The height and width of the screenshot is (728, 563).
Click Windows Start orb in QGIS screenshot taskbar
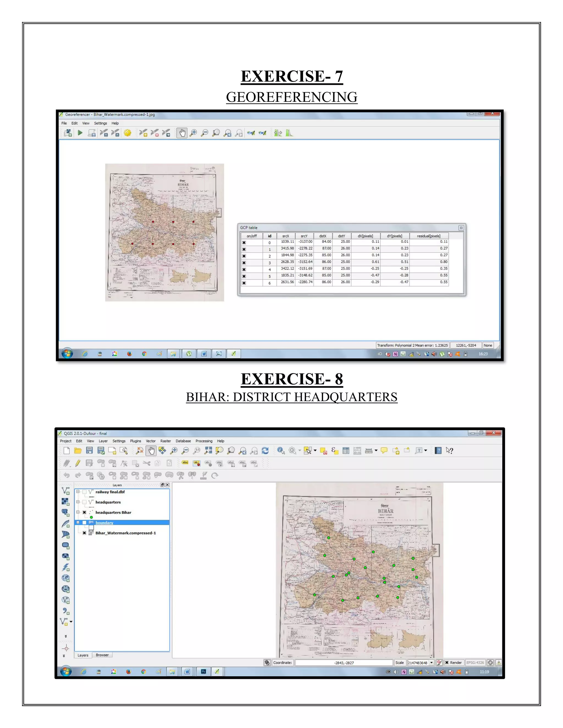click(x=66, y=671)
